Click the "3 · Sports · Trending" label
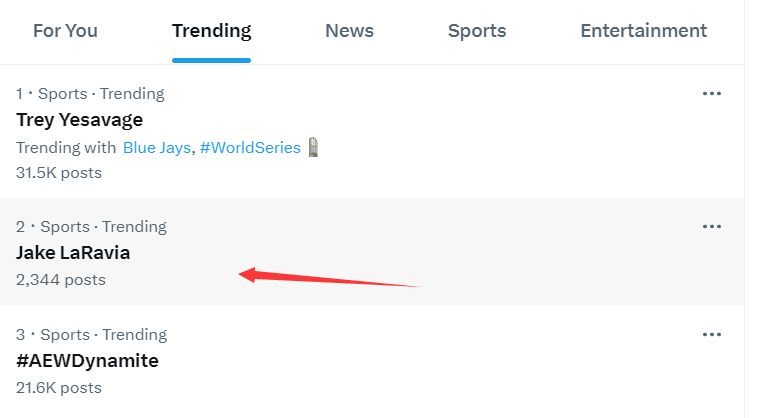The width and height of the screenshot is (764, 418). [91, 335]
